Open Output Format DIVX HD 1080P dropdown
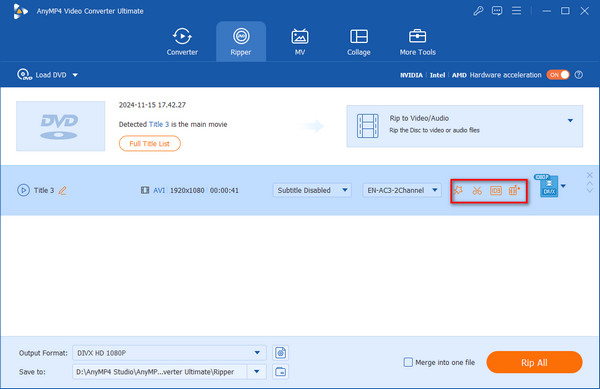600x389 pixels. (169, 353)
